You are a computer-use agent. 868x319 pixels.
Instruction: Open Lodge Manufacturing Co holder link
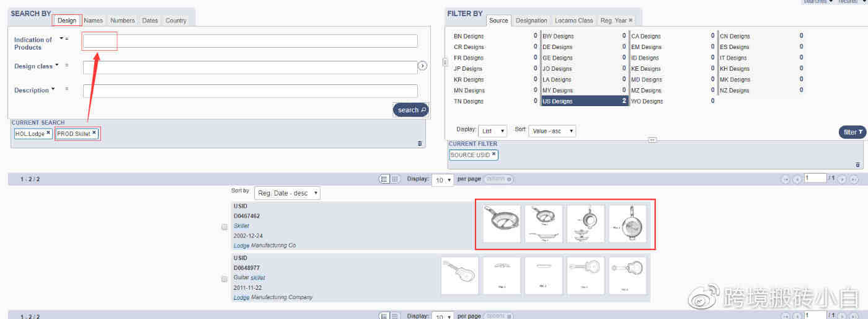[265, 246]
